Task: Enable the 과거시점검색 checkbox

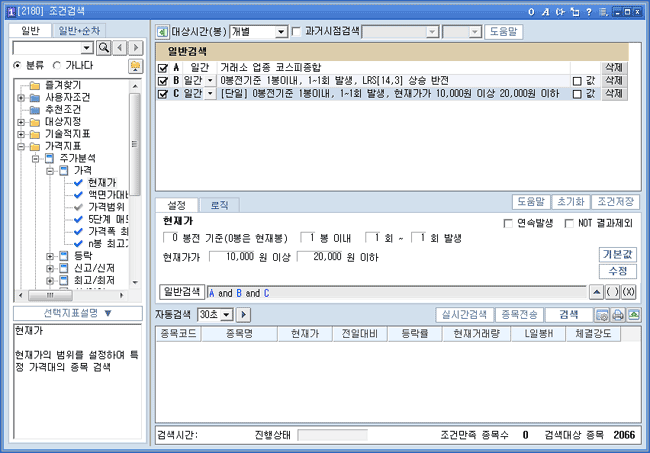Action: 295,31
